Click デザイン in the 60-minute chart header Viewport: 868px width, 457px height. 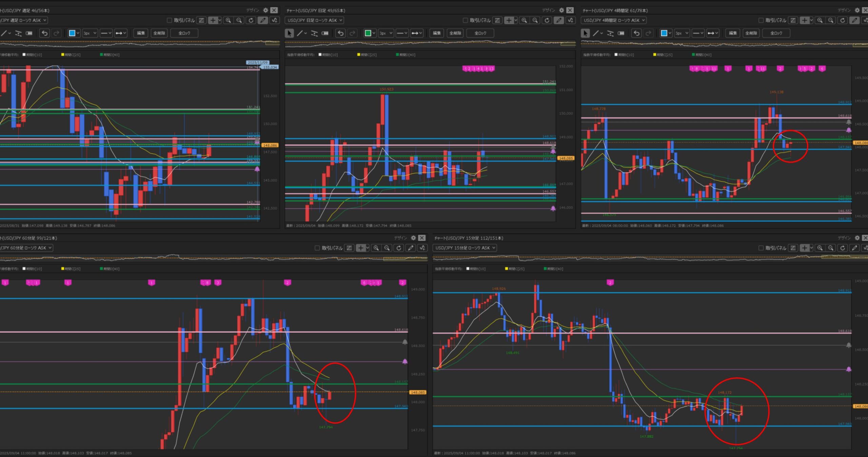pos(400,238)
